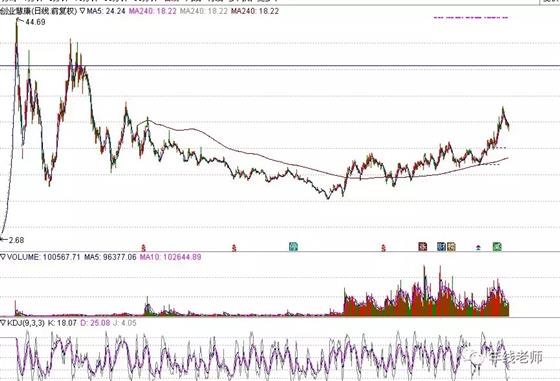The height and width of the screenshot is (381, 560).
Task: Select the J: 4.05 value
Action: [124, 323]
